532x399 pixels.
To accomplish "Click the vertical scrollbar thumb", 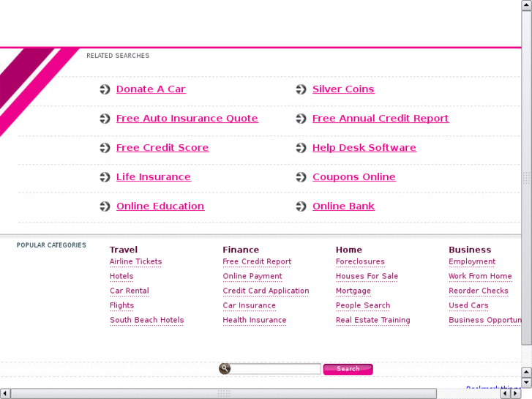I will click(x=527, y=178).
